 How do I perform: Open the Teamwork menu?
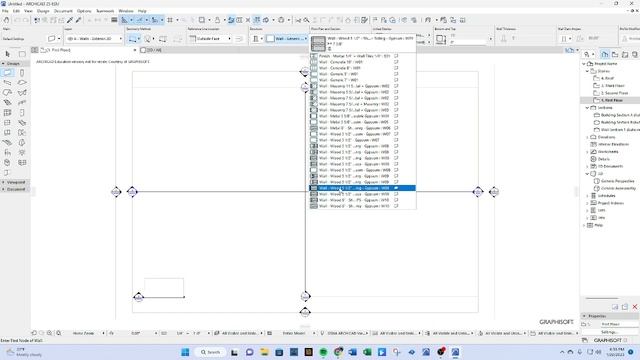(105, 11)
